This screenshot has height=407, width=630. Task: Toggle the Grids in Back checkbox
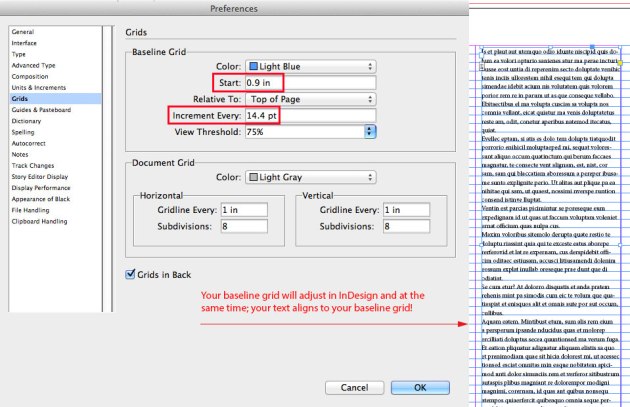(x=131, y=274)
